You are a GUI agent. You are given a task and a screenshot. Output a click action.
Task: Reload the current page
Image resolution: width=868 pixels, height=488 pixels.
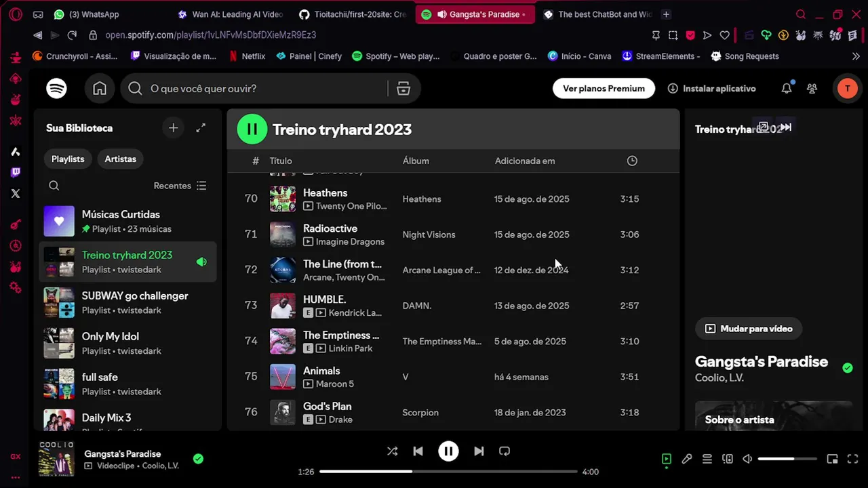click(73, 35)
